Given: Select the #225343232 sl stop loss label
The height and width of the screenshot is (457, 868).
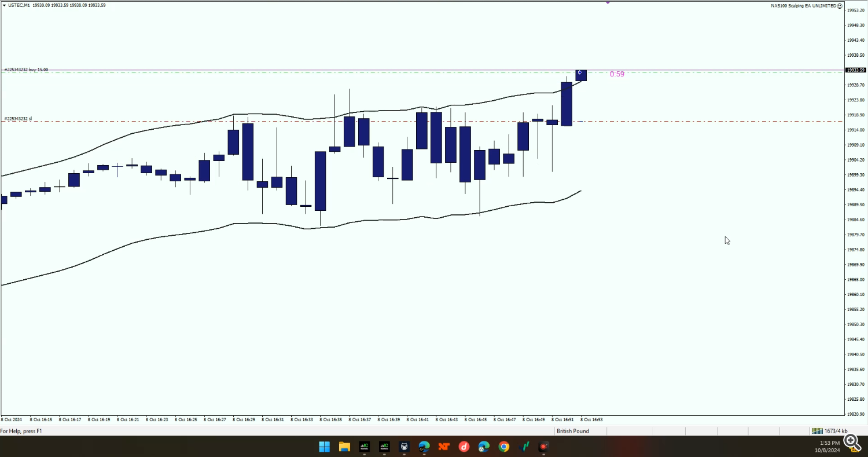Looking at the screenshot, I should (x=18, y=119).
